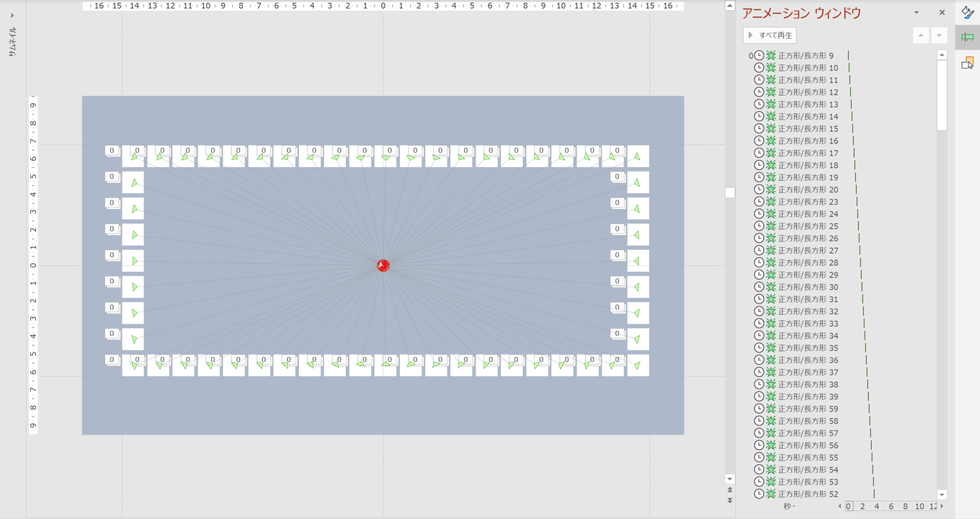The width and height of the screenshot is (980, 519).
Task: Select animation entry 正方形/長方形 33
Action: point(808,324)
